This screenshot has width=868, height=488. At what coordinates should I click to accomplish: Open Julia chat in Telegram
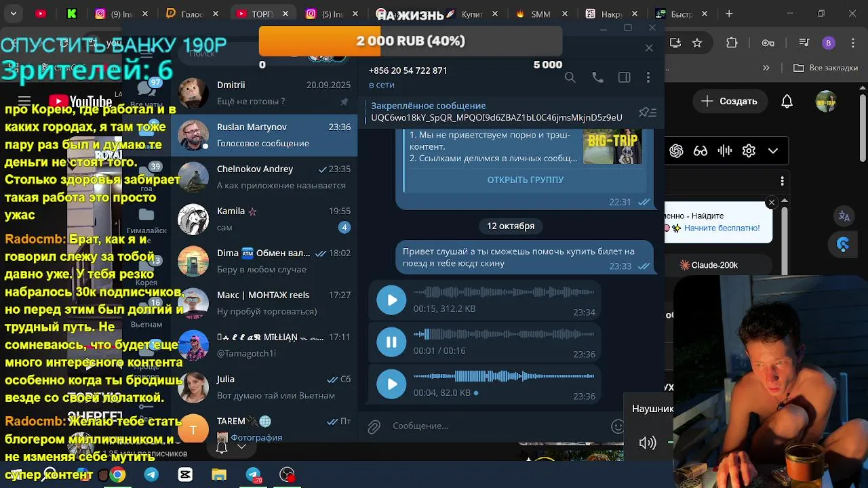pos(264,387)
